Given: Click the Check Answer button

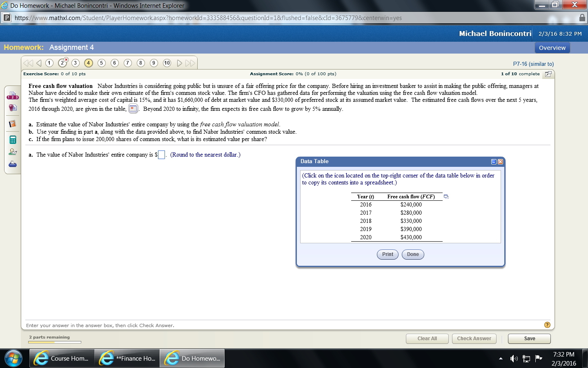Looking at the screenshot, I should pyautogui.click(x=474, y=339).
